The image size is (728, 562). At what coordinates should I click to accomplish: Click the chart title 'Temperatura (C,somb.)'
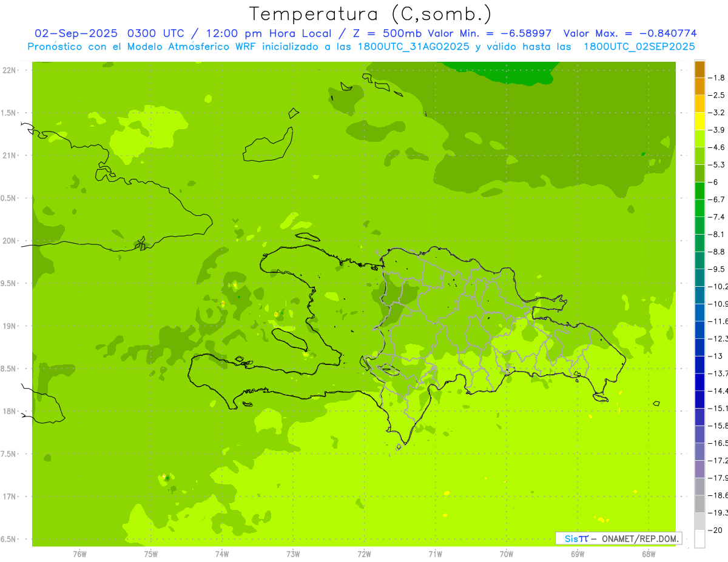371,14
